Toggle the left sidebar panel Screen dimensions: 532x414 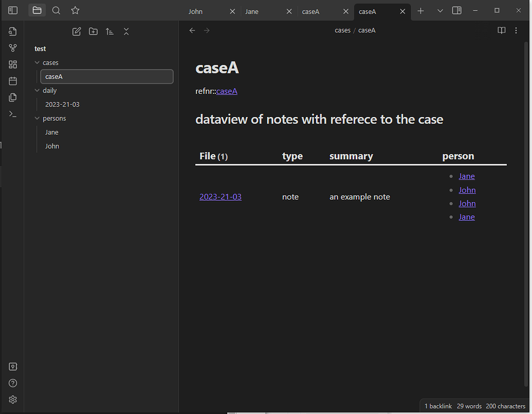point(13,10)
